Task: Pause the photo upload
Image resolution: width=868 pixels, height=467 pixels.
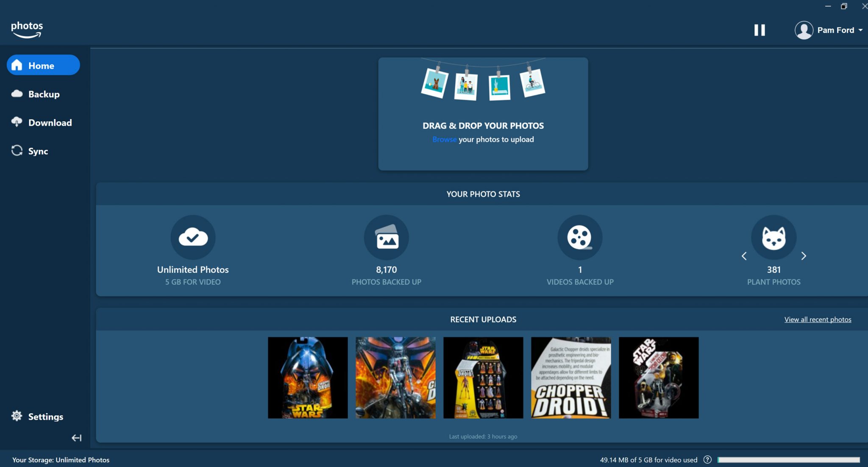Action: [x=759, y=30]
